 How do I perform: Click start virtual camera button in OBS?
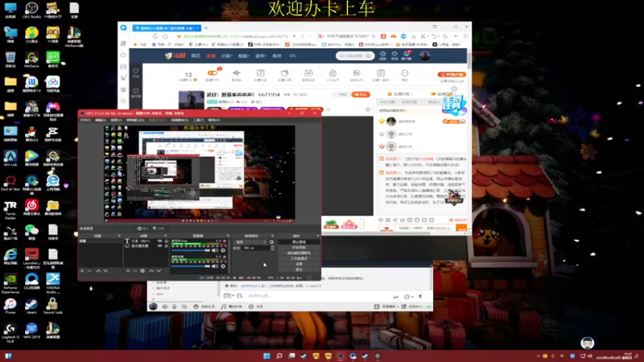pyautogui.click(x=299, y=253)
